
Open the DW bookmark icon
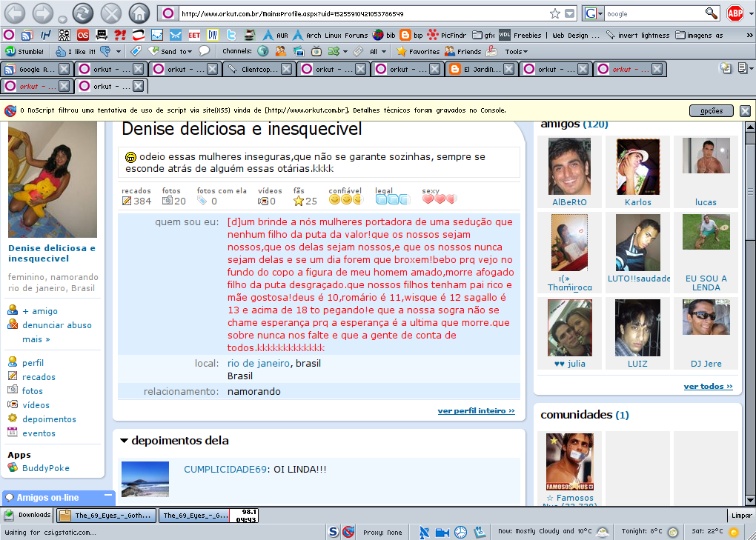click(213, 35)
